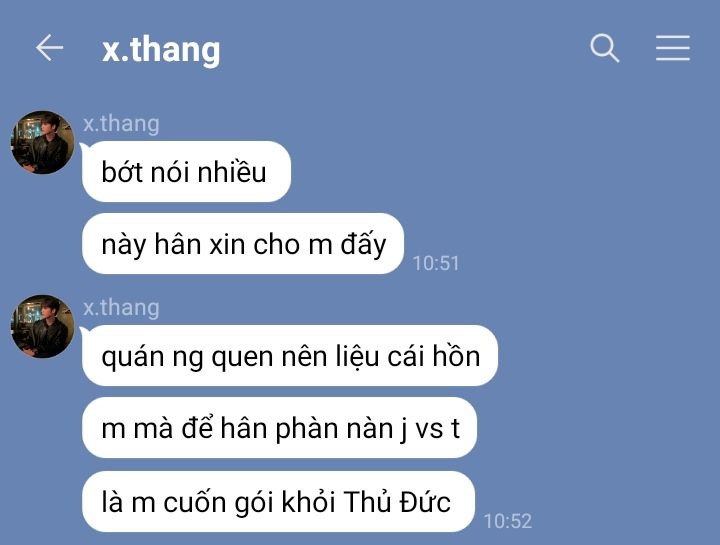Tap "j vs t" text in fourth message
The image size is (720, 545).
tap(430, 429)
